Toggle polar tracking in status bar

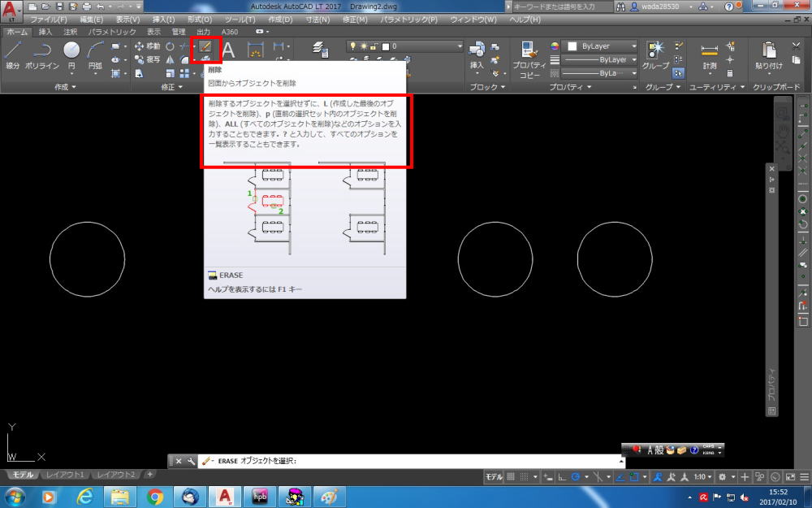(576, 477)
